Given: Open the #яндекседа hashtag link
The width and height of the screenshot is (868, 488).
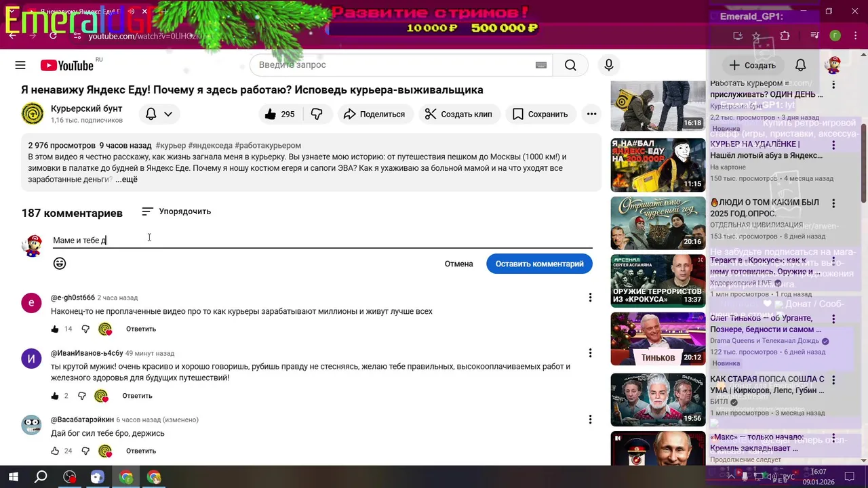Looking at the screenshot, I should (210, 146).
